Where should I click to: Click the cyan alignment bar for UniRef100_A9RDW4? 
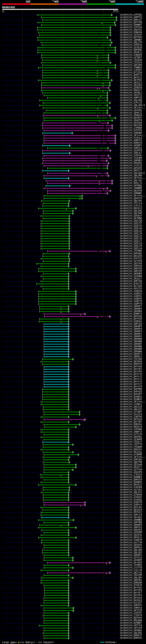click(58, 133)
